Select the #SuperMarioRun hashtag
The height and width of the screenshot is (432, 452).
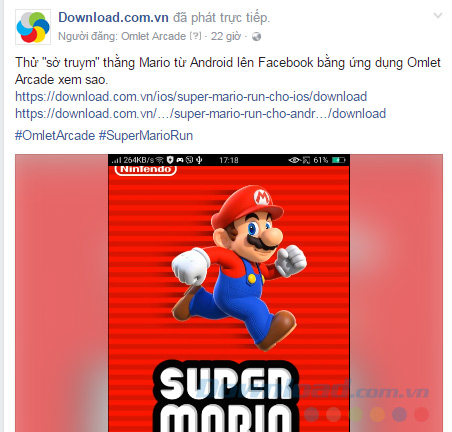pyautogui.click(x=146, y=136)
